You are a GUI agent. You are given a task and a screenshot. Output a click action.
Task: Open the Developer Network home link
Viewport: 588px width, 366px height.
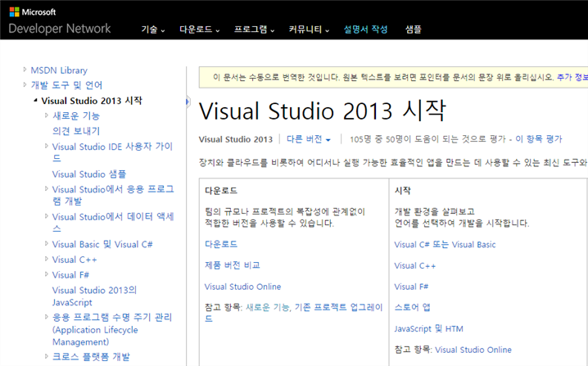60,29
